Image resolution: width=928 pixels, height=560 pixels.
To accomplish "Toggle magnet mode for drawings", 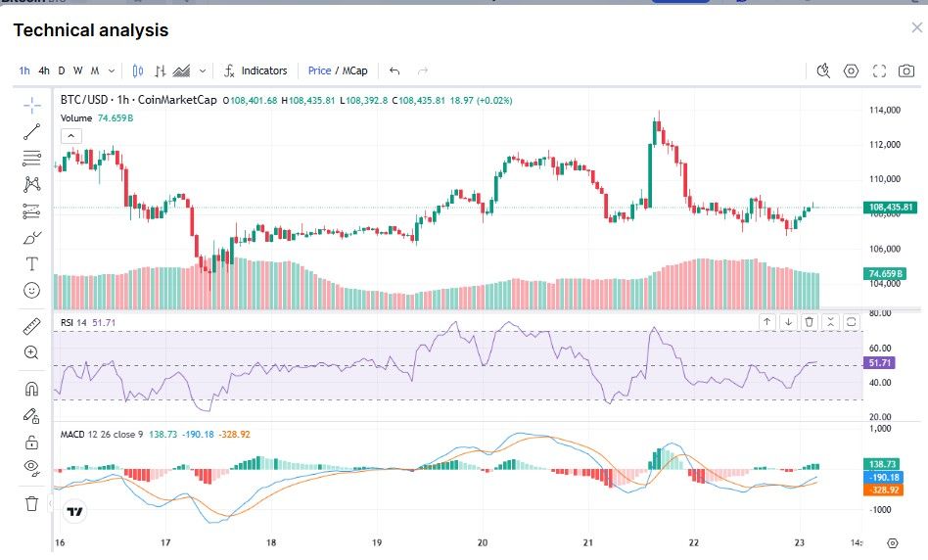I will [31, 389].
